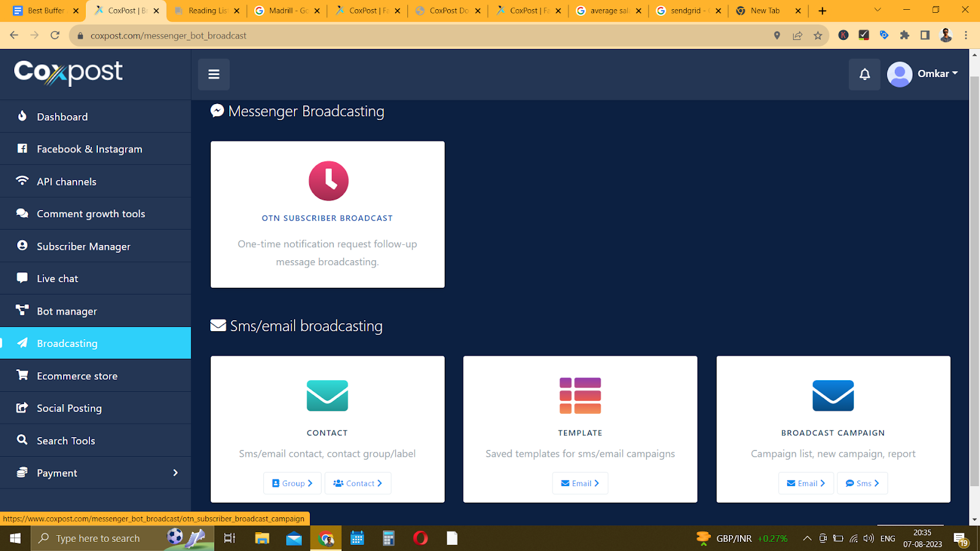The height and width of the screenshot is (551, 980).
Task: Click the address bar URL
Action: (x=168, y=36)
